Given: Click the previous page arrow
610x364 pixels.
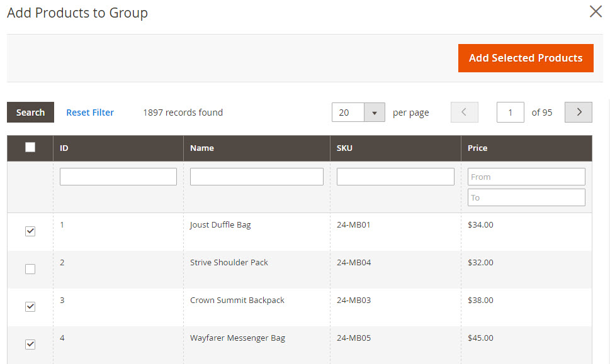Looking at the screenshot, I should (464, 112).
